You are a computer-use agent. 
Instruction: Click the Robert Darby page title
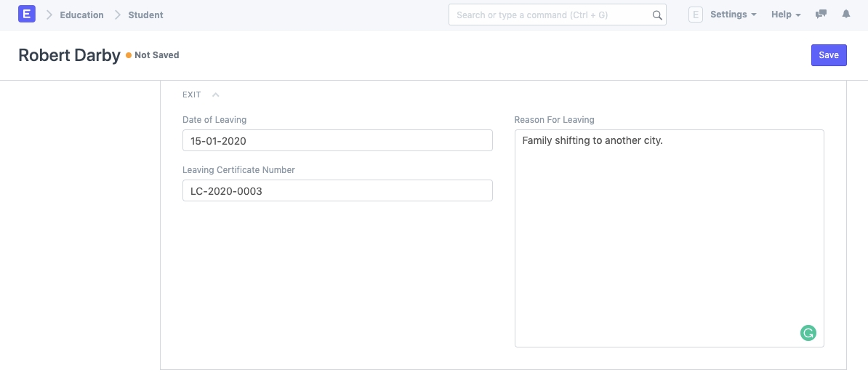[69, 55]
